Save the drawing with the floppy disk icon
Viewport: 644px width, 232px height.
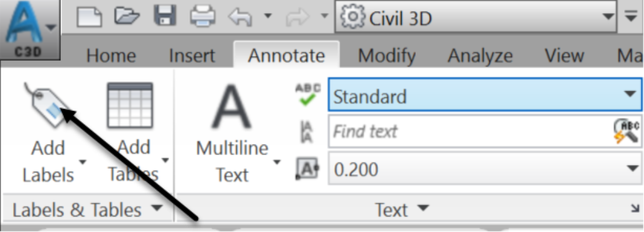[165, 16]
